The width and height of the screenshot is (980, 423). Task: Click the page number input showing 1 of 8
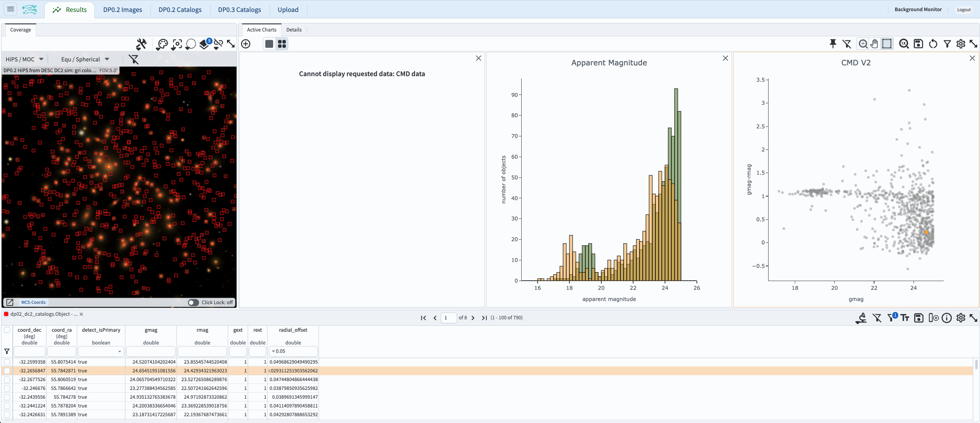pyautogui.click(x=449, y=318)
